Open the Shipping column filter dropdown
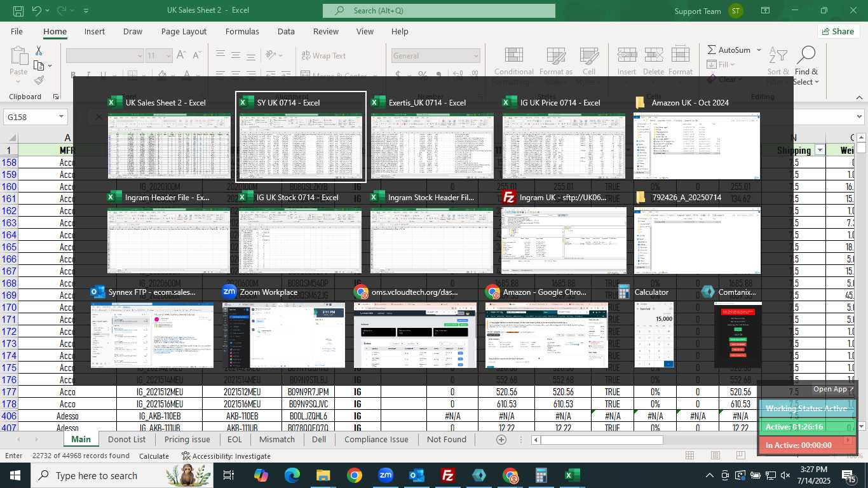Viewport: 868px width, 488px height. 819,151
